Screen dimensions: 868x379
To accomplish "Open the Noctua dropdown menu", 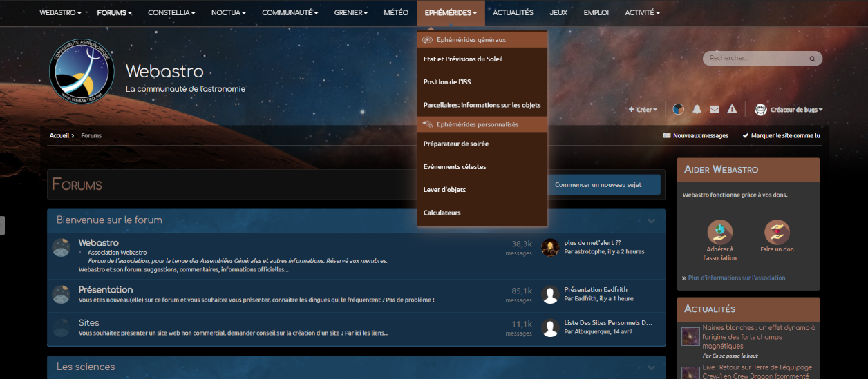I will click(x=229, y=12).
